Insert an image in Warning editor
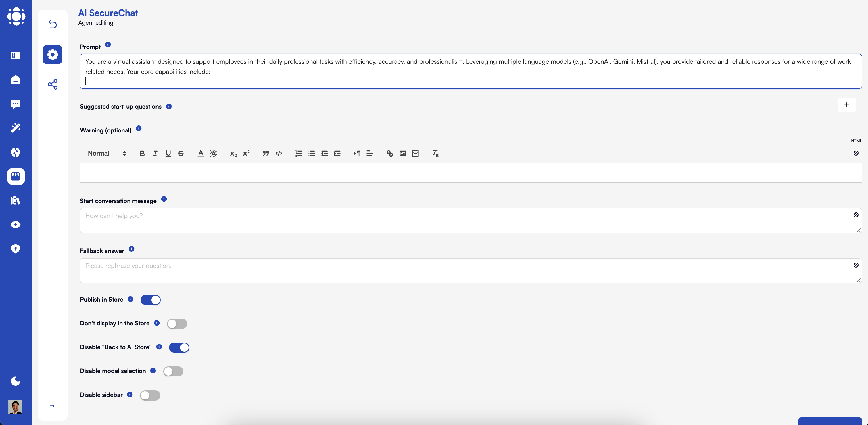The height and width of the screenshot is (425, 868). click(402, 154)
